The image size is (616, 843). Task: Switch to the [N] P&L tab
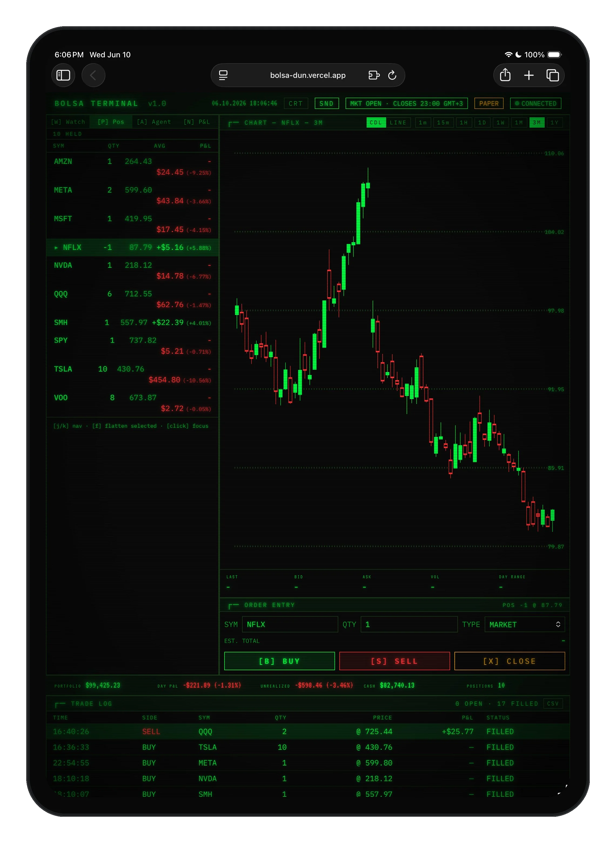click(x=196, y=122)
